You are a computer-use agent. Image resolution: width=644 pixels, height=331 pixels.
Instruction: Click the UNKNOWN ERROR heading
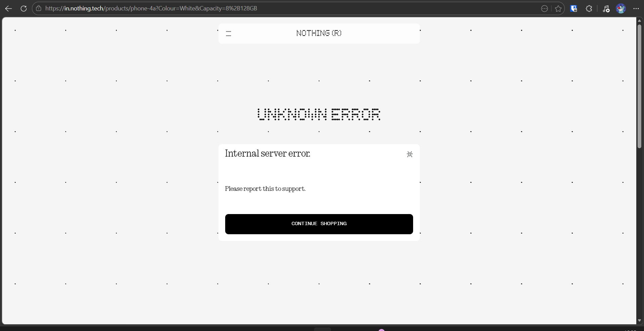(x=319, y=115)
